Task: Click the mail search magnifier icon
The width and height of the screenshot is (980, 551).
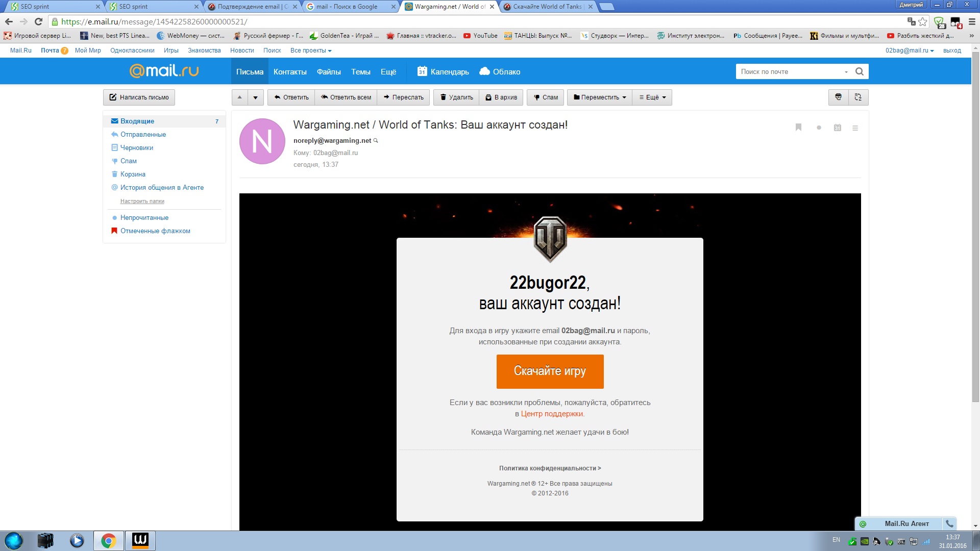Action: coord(860,71)
